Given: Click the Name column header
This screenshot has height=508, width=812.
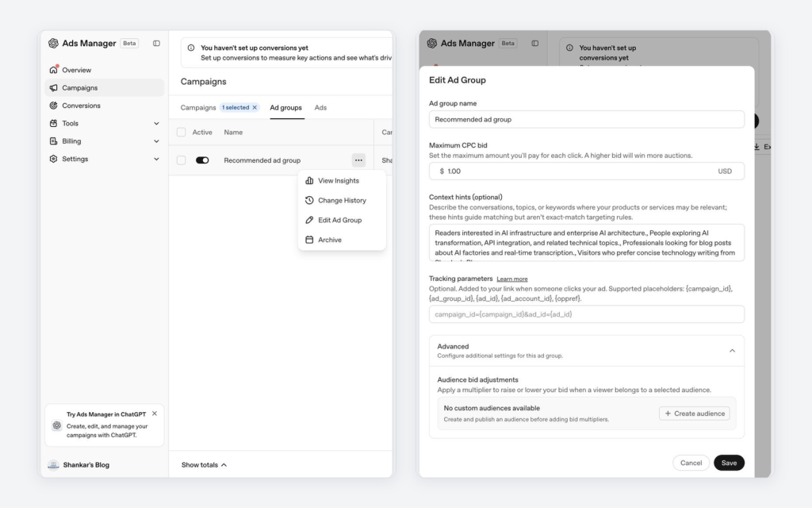Looking at the screenshot, I should (233, 133).
